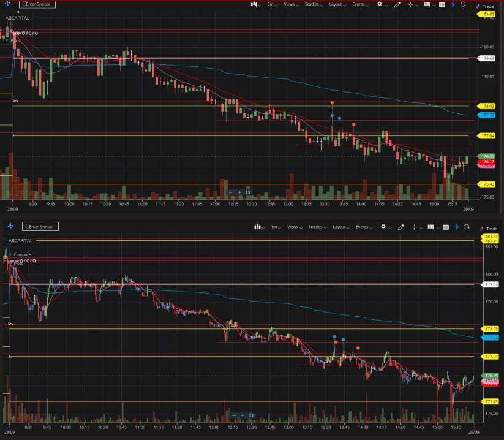Viewport: 504px width, 440px height.
Task: Click the refresh icon in bottom chart
Action: click(x=467, y=227)
